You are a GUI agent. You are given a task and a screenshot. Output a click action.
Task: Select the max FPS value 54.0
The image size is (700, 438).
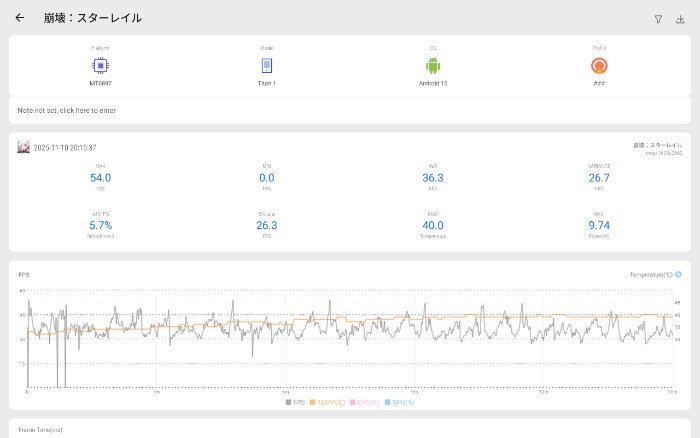[x=101, y=177]
